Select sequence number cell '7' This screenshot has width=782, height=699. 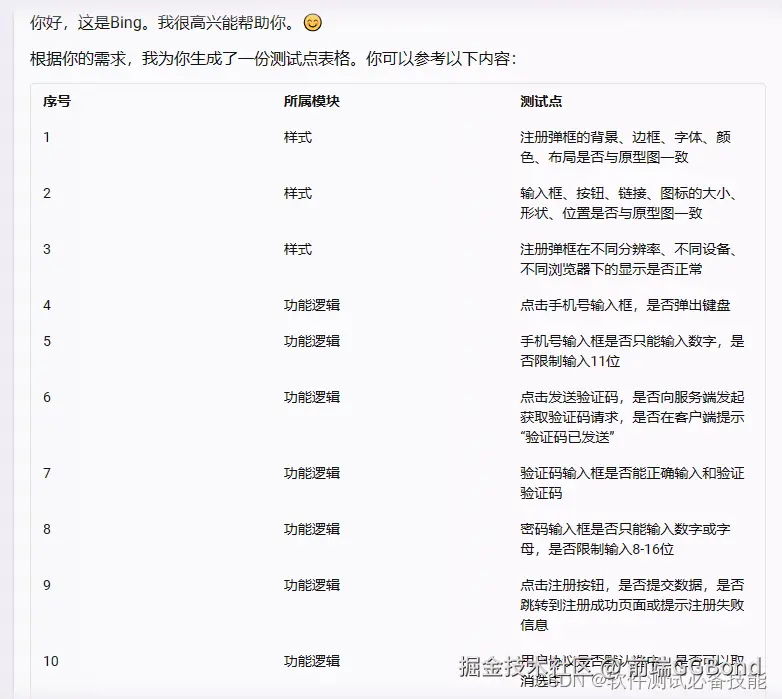47,473
